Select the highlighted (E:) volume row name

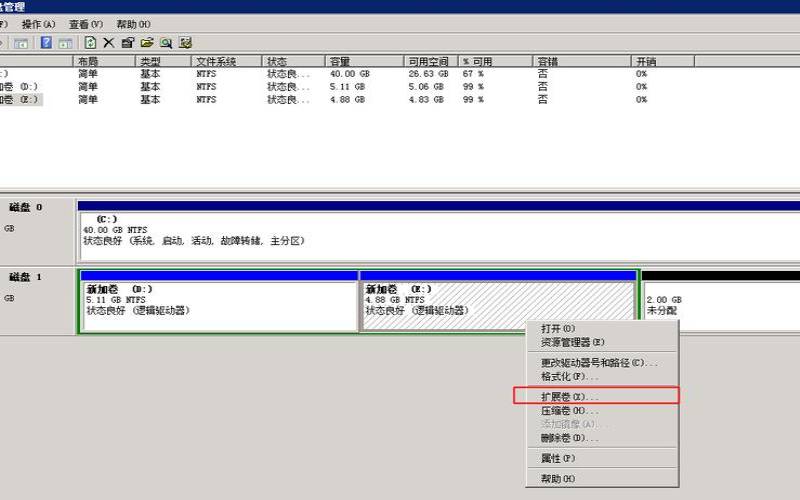point(20,99)
